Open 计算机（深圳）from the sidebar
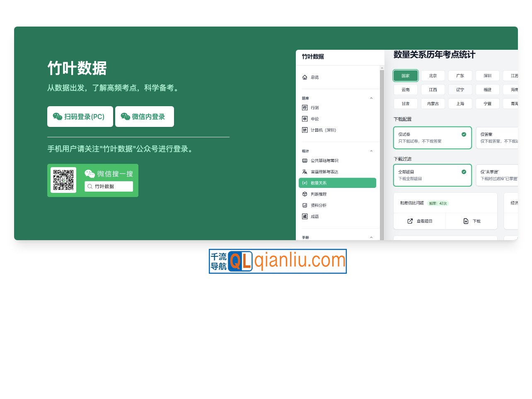The width and height of the screenshot is (532, 399). 305,130
